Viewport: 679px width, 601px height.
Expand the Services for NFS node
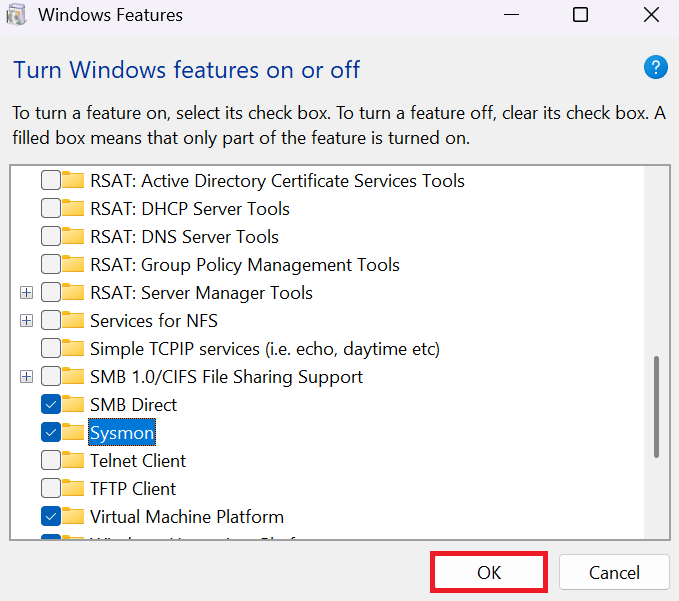coord(26,321)
